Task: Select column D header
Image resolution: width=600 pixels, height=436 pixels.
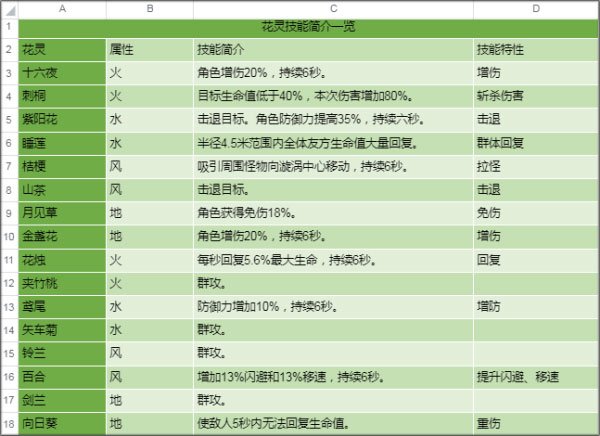Action: click(x=535, y=8)
